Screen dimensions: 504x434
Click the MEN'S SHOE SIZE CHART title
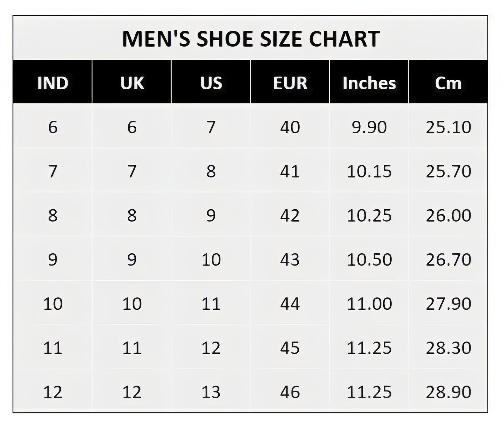250,39
